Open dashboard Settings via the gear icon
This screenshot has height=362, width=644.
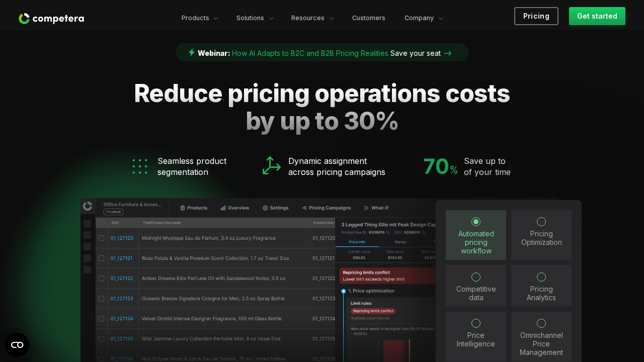pyautogui.click(x=265, y=208)
